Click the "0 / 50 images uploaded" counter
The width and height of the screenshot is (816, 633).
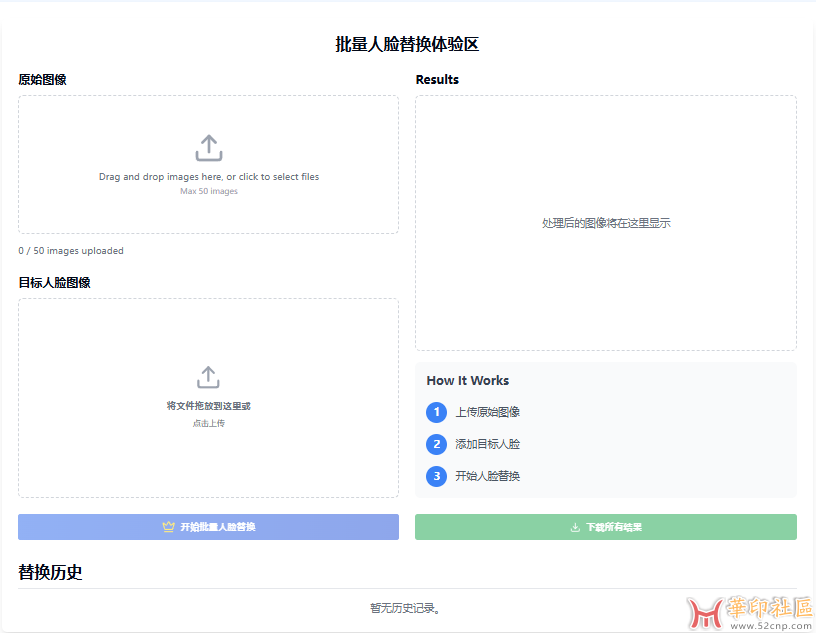pyautogui.click(x=71, y=251)
